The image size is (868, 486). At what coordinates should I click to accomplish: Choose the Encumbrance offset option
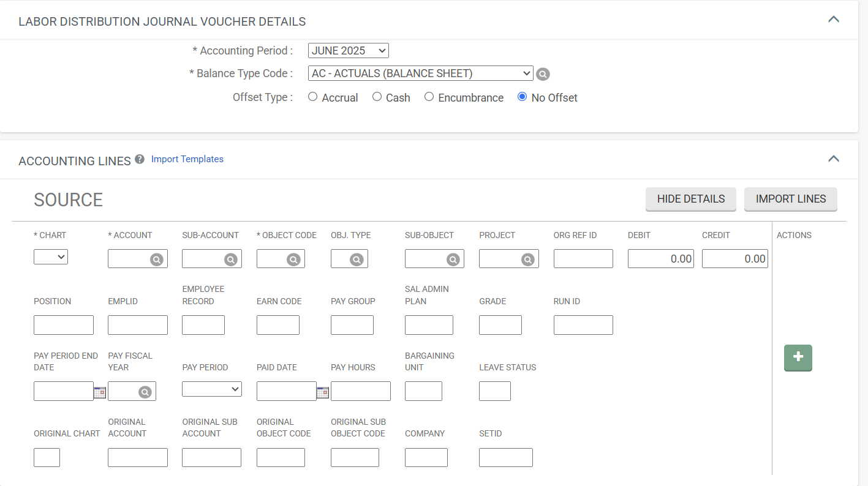tap(429, 97)
